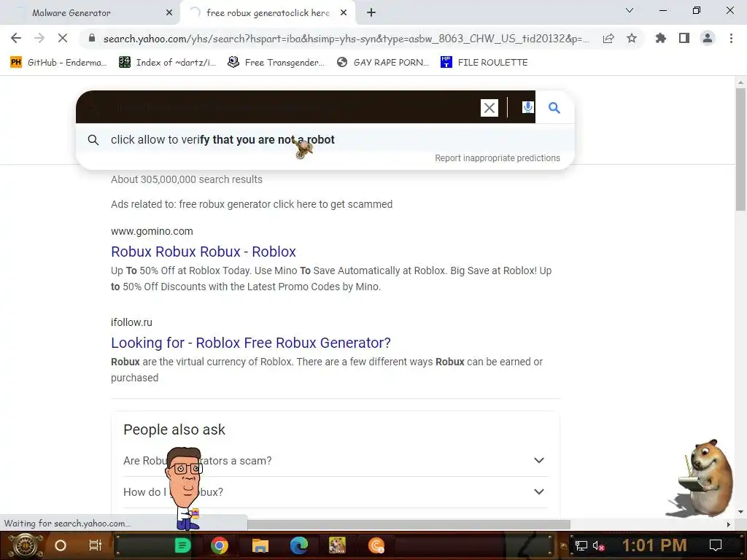
Task: Click the muted volume tray icon
Action: [x=598, y=545]
